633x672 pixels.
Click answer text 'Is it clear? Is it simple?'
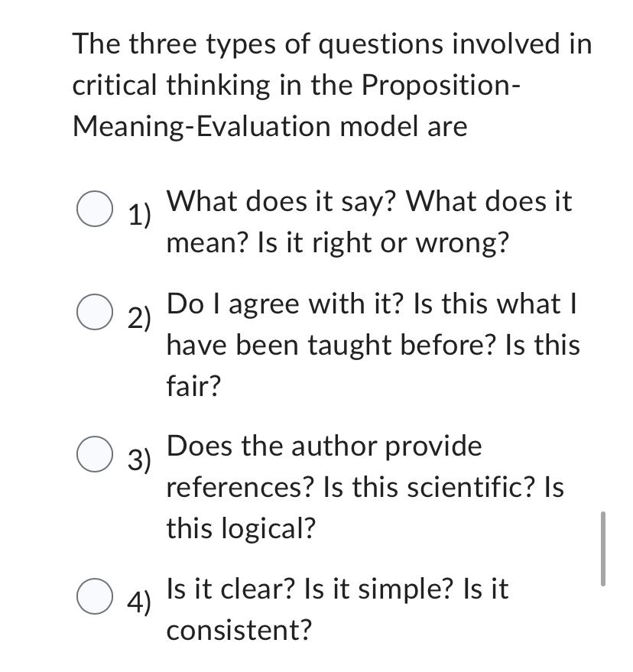click(x=291, y=589)
